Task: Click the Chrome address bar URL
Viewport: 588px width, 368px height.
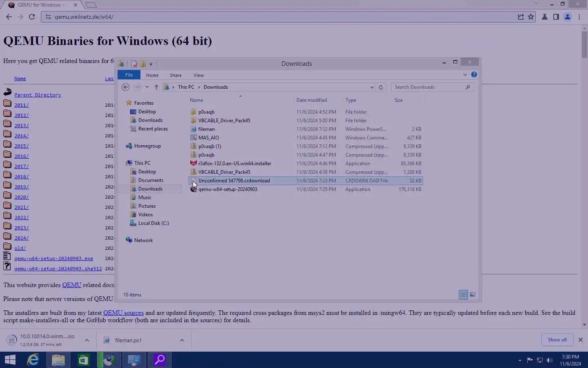Action: (84, 17)
